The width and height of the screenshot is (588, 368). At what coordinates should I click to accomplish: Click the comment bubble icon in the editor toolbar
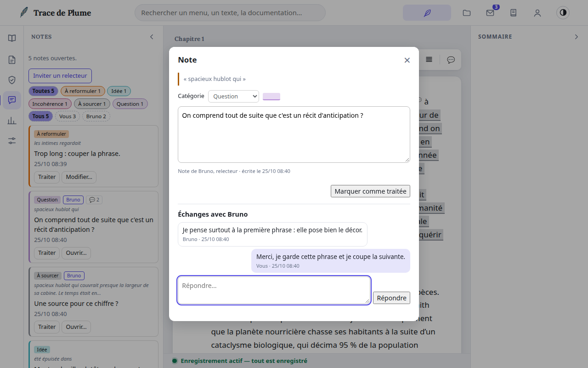point(451,60)
